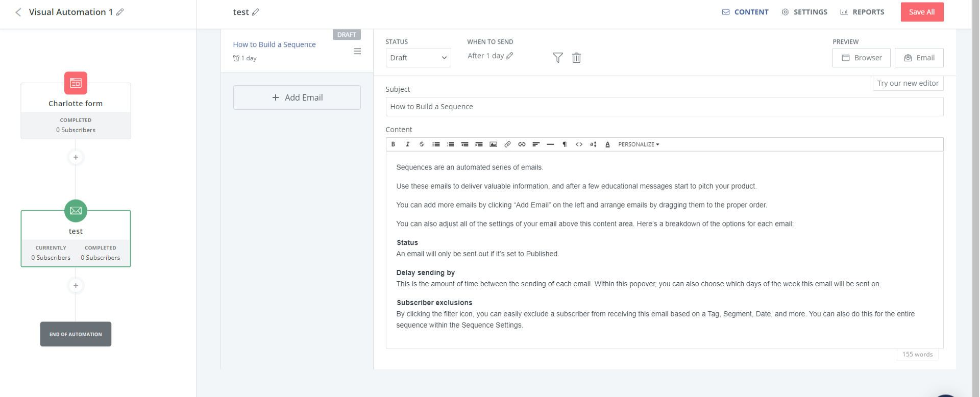Add a step below Charlotte form
The width and height of the screenshot is (980, 397).
(x=76, y=157)
